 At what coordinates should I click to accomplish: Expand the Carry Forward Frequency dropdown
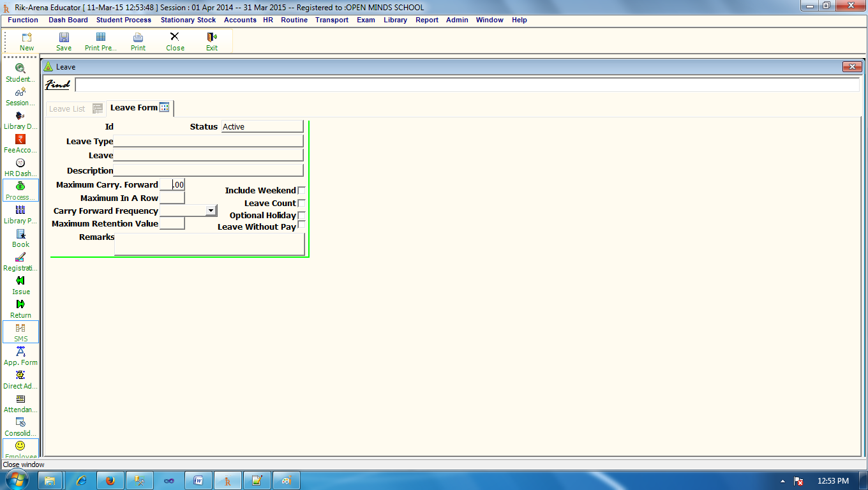211,211
